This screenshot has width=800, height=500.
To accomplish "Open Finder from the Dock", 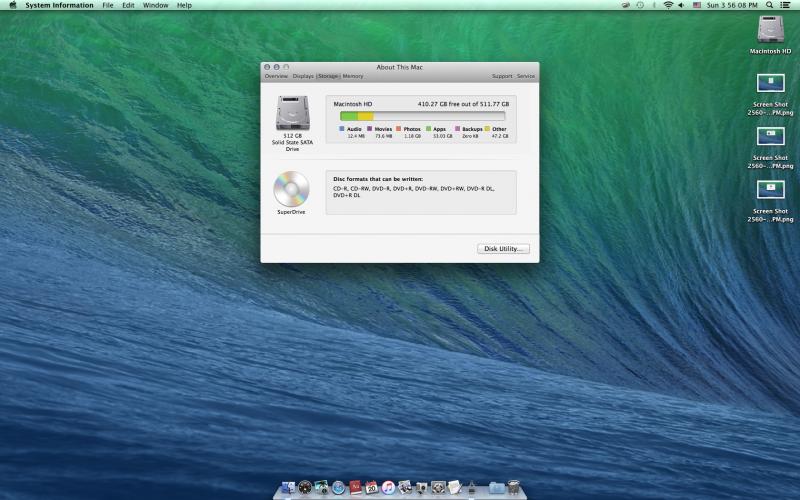I will click(x=288, y=488).
